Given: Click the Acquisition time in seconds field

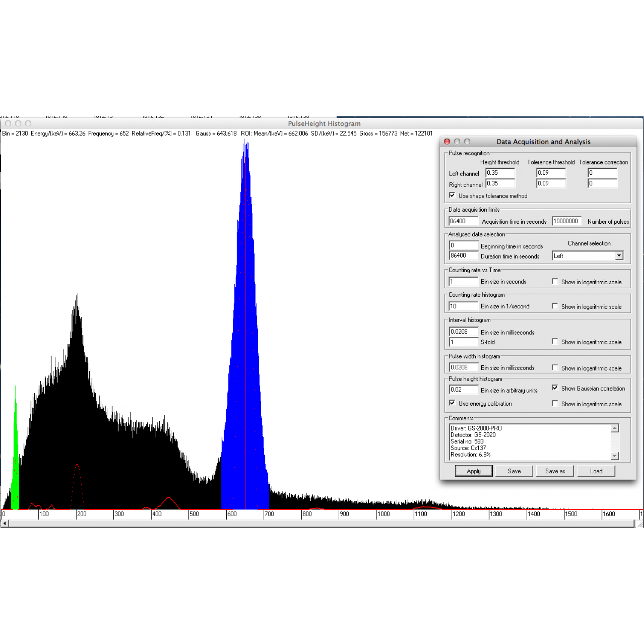Looking at the screenshot, I should click(463, 221).
